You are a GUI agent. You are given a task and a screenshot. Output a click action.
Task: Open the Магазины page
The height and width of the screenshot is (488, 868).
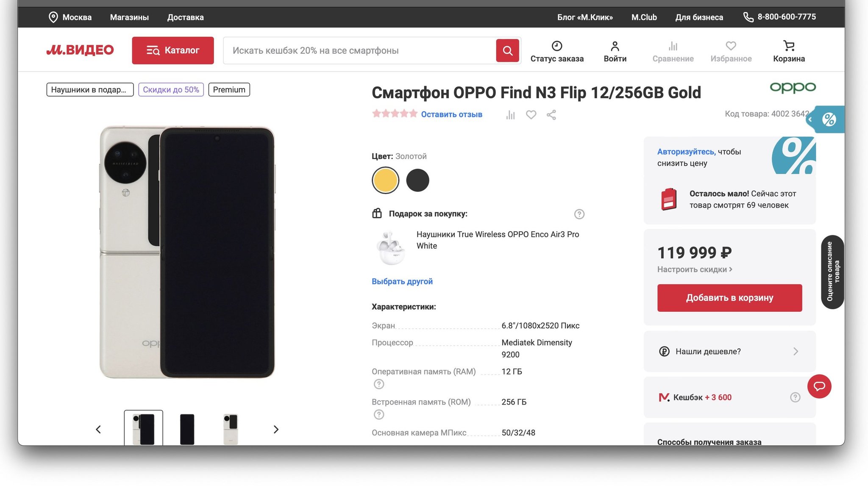pos(129,17)
